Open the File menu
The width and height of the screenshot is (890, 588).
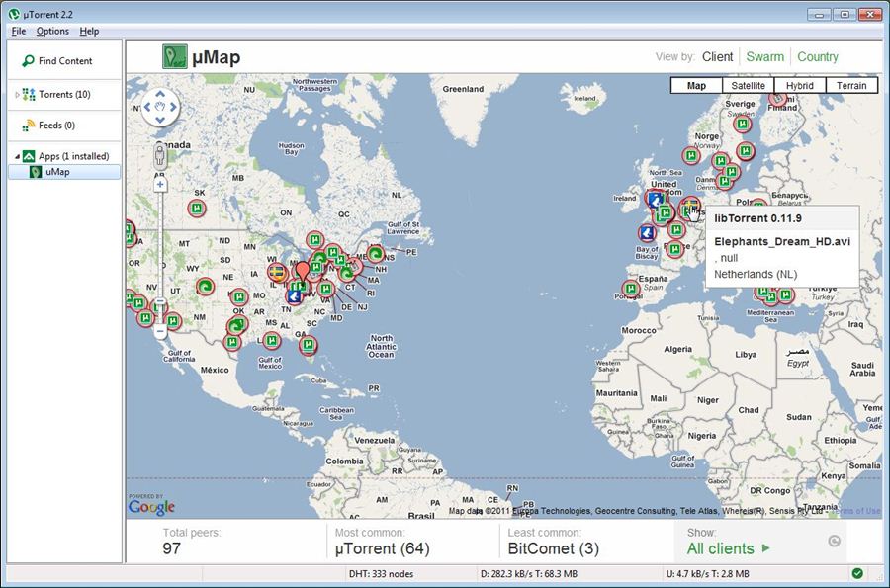pyautogui.click(x=19, y=31)
